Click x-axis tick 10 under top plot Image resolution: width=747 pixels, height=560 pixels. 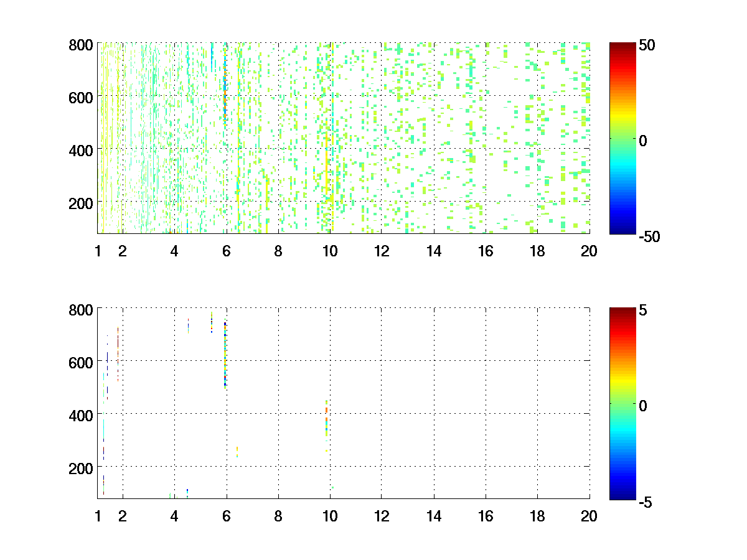click(330, 251)
